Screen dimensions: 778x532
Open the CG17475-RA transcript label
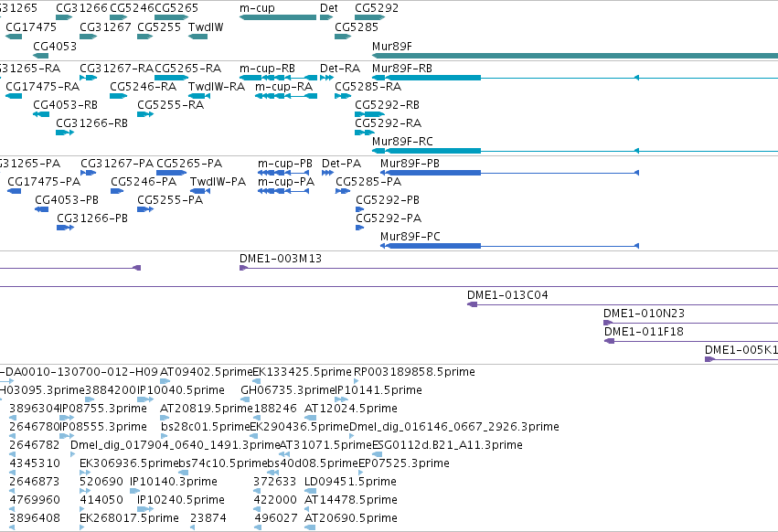(43, 86)
